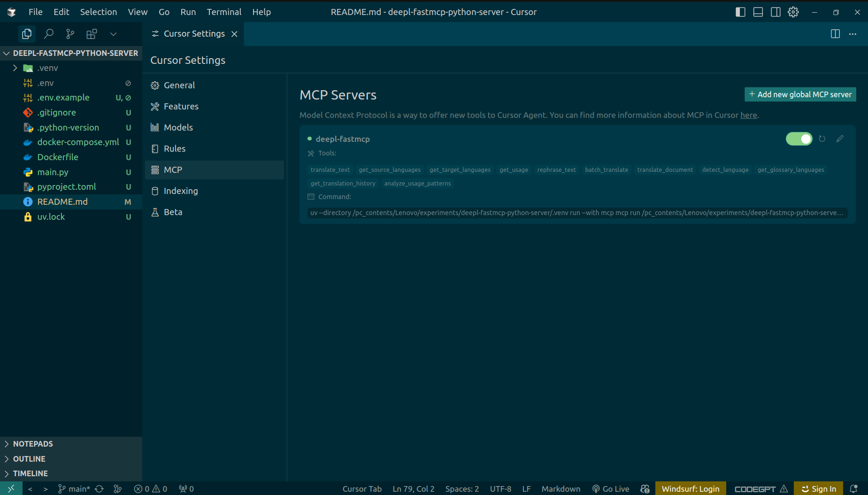Toggle split editor layout in editor toolbar
Viewport: 868px width, 495px height.
point(835,34)
